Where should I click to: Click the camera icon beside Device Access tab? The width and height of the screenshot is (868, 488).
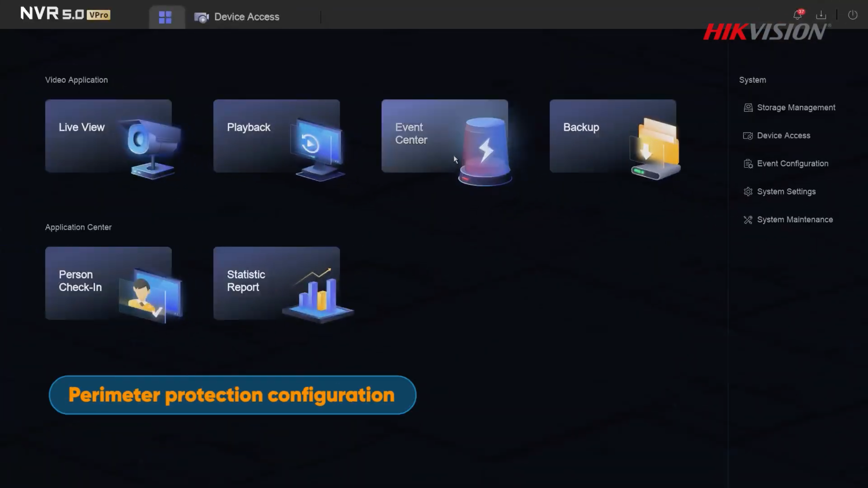201,17
